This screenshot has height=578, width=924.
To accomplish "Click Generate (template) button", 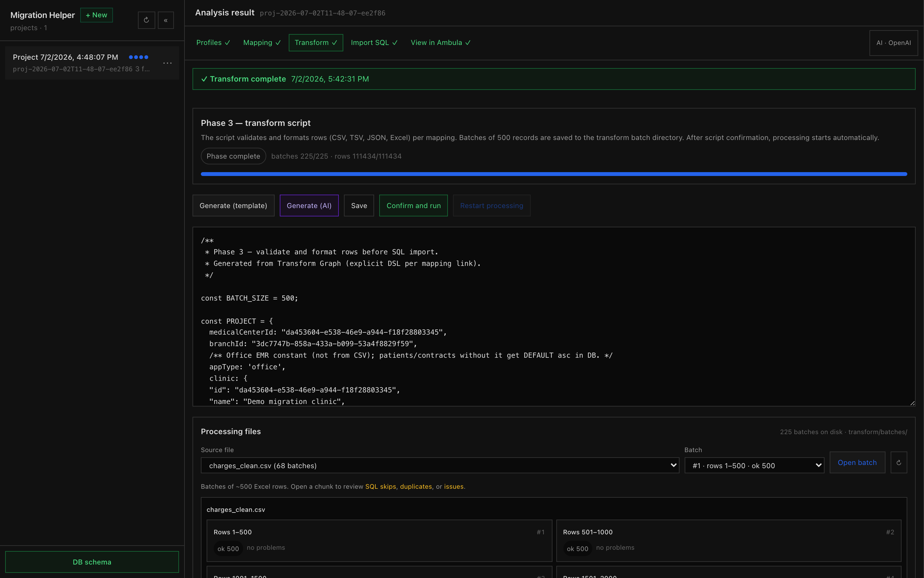I will (233, 206).
